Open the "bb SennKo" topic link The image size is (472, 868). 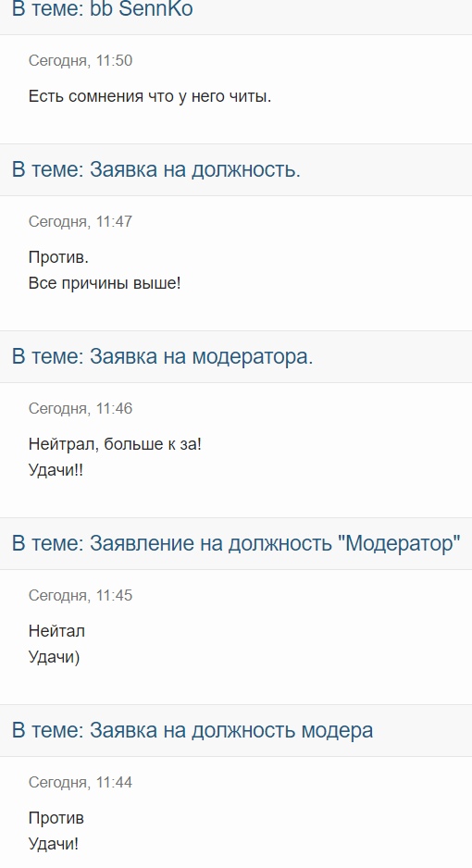[x=141, y=9]
